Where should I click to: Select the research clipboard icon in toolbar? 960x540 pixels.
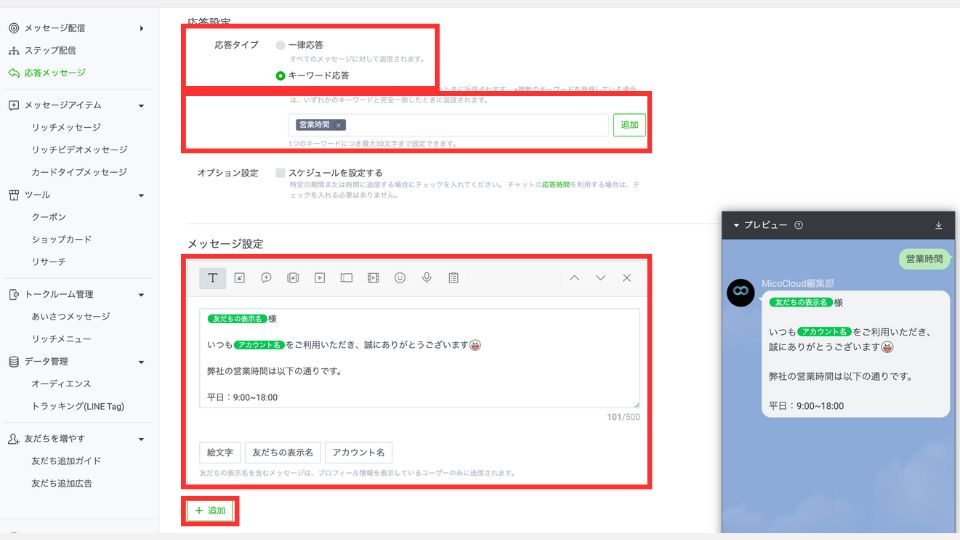click(x=454, y=278)
